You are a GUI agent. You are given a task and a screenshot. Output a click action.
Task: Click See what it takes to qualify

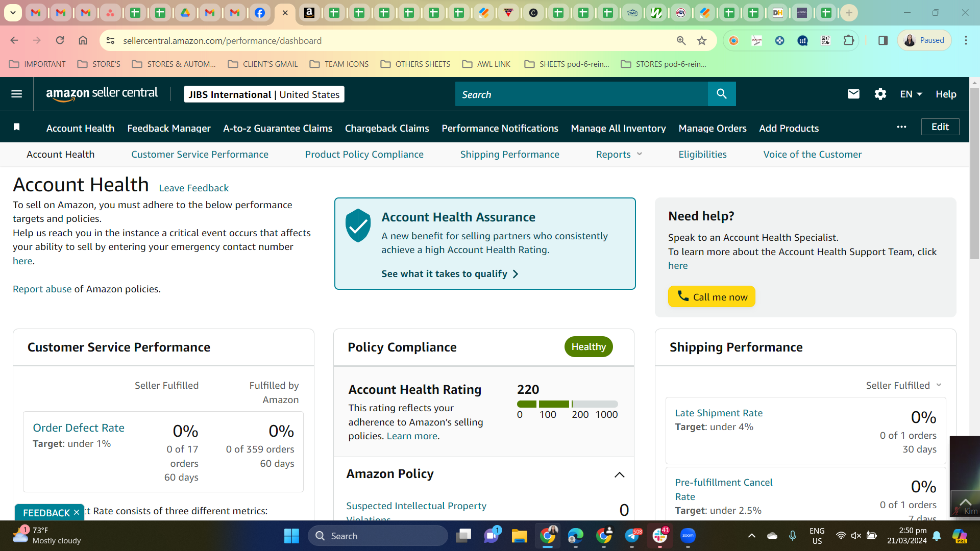coord(450,273)
